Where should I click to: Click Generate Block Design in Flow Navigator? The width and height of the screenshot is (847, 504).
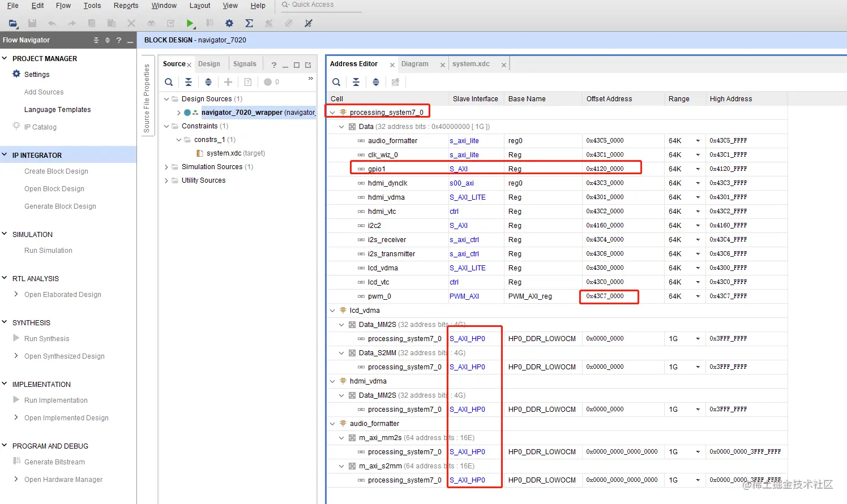[60, 206]
